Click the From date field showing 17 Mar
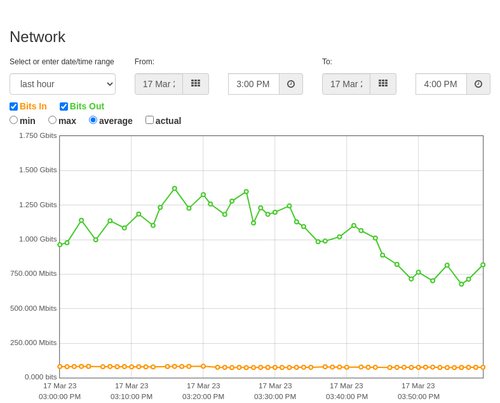This screenshot has height=403, width=500. coord(159,84)
